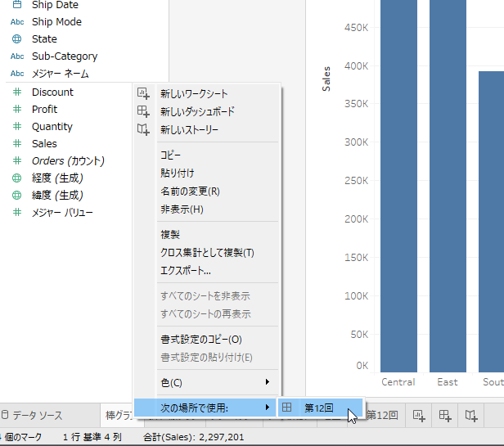Click new story icon in bottom tab bar
The image size is (504, 446).
(x=470, y=415)
